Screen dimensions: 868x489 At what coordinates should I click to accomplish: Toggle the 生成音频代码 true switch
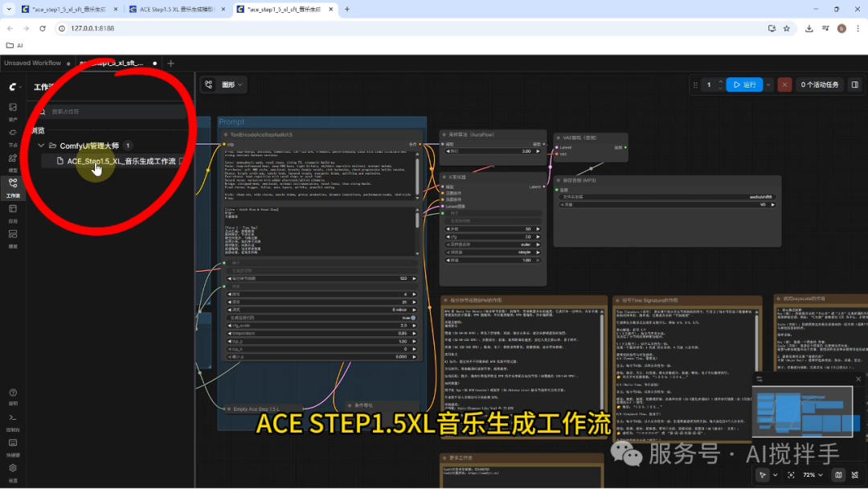pyautogui.click(x=413, y=318)
